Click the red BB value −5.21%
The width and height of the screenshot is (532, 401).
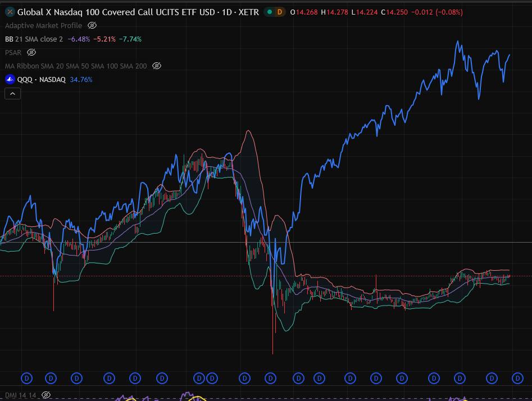104,39
